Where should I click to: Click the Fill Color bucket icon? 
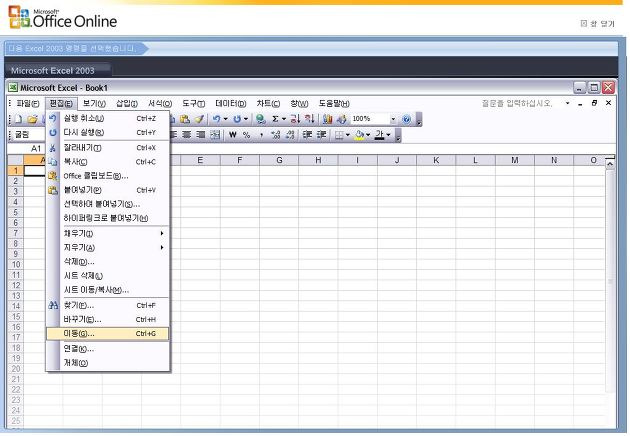[x=359, y=135]
